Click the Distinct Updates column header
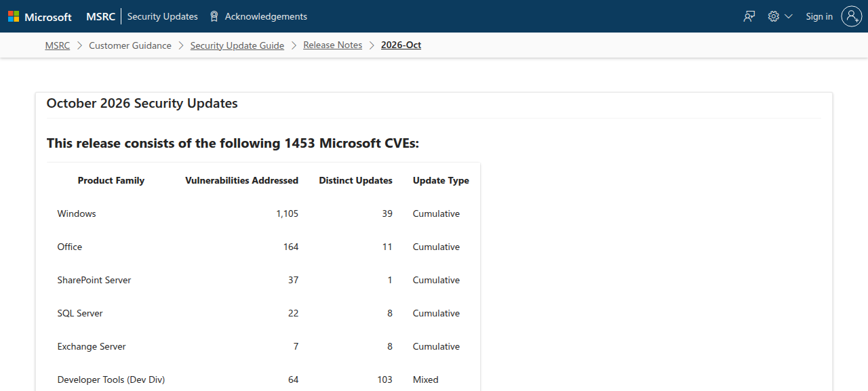868x391 pixels. (356, 180)
